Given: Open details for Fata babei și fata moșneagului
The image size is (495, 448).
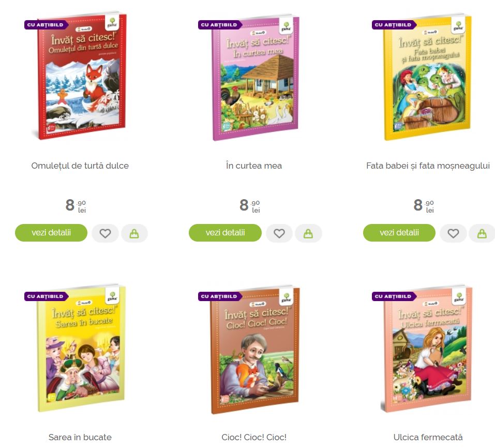Looking at the screenshot, I should (399, 233).
